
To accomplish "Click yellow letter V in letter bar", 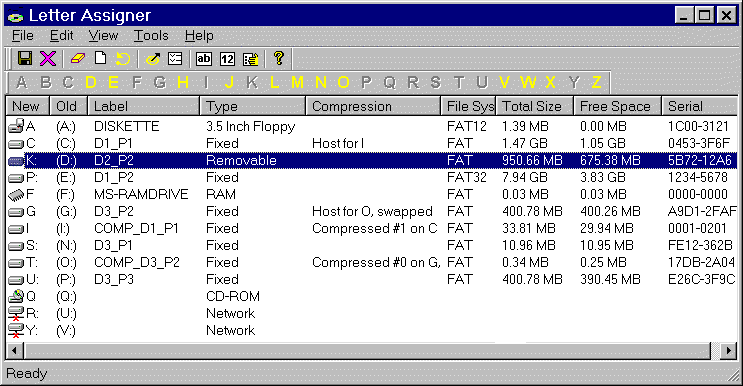I will click(x=504, y=82).
